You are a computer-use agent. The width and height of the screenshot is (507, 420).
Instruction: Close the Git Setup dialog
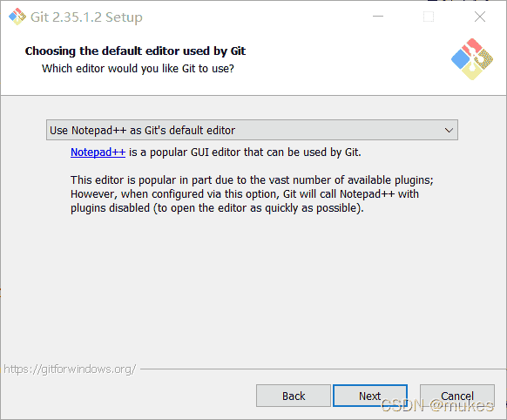tap(480, 17)
